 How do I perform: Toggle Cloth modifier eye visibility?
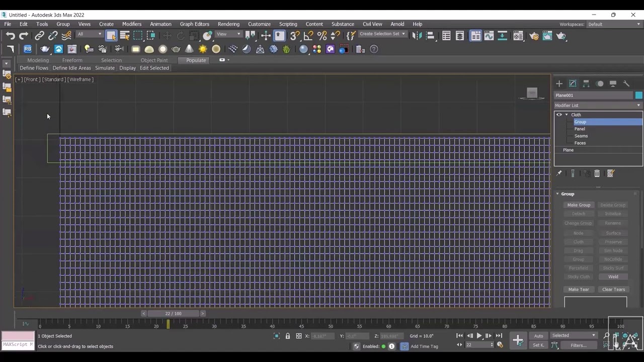(x=558, y=115)
